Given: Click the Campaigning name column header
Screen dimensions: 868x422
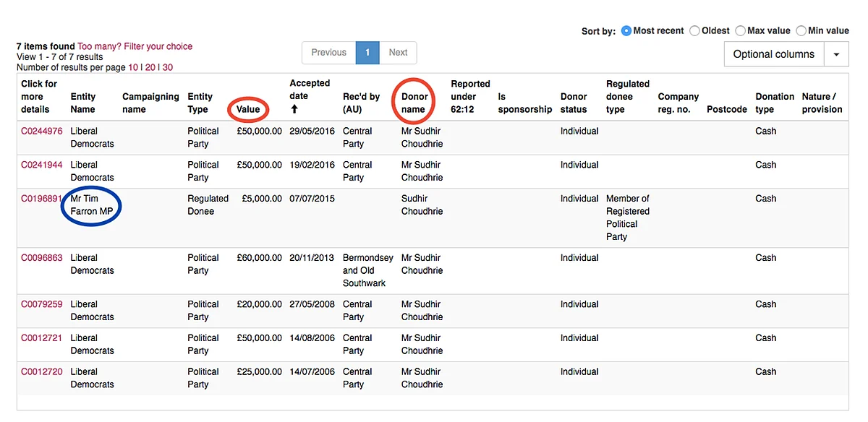Looking at the screenshot, I should 150,103.
